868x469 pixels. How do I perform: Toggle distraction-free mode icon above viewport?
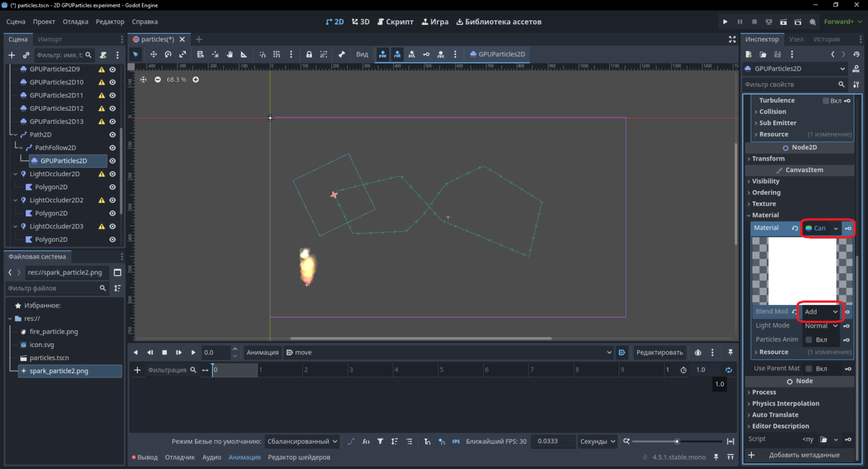(x=732, y=40)
